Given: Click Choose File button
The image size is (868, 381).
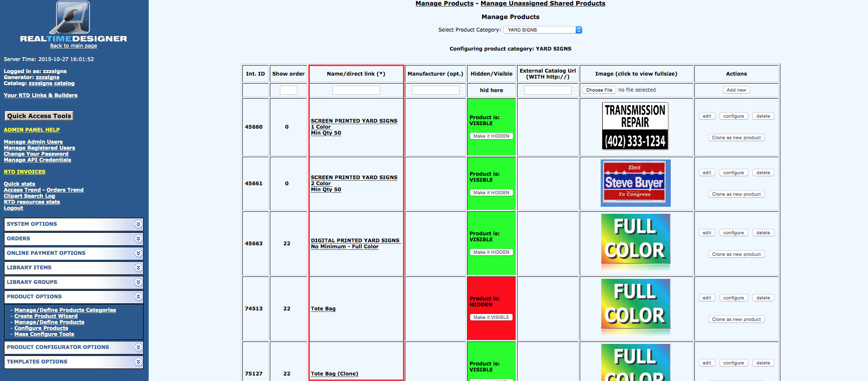Looking at the screenshot, I should [x=599, y=90].
